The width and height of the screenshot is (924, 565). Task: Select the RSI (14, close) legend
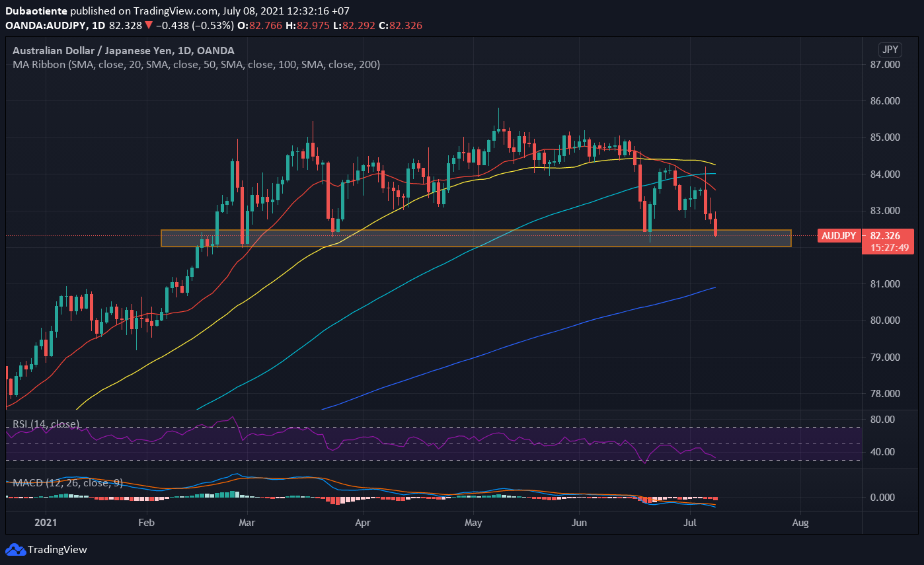click(46, 424)
